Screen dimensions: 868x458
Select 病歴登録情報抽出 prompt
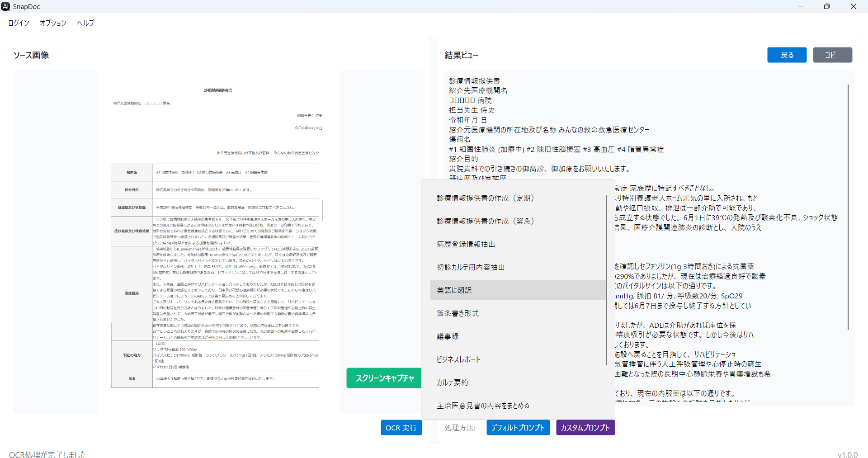tap(466, 244)
